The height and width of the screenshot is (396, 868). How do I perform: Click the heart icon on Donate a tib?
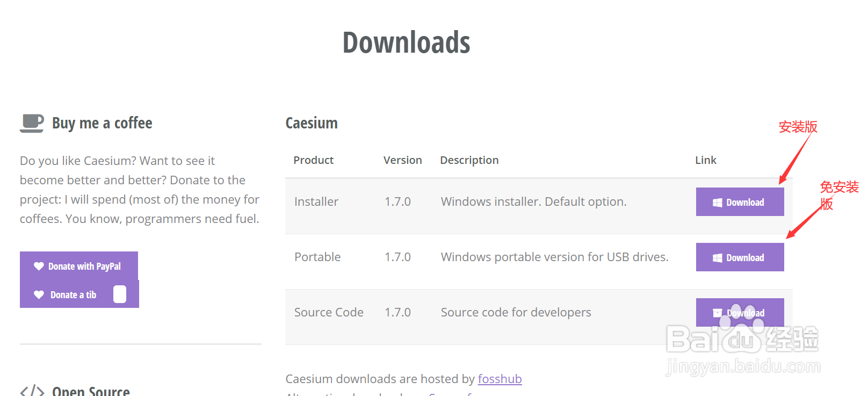(39, 294)
